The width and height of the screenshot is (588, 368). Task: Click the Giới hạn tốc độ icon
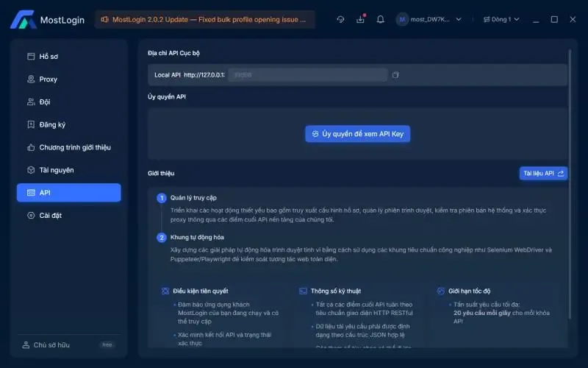441,291
